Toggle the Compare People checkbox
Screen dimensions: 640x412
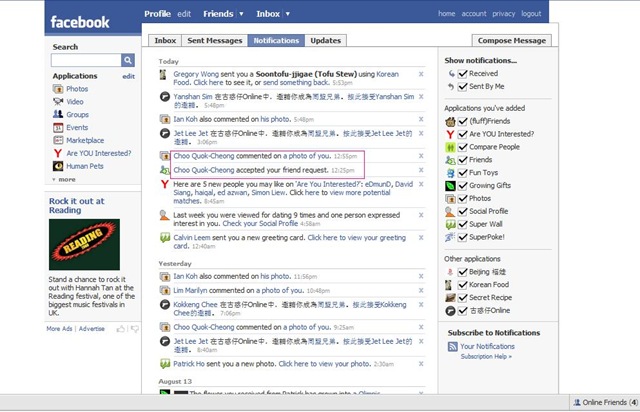pyautogui.click(x=462, y=147)
